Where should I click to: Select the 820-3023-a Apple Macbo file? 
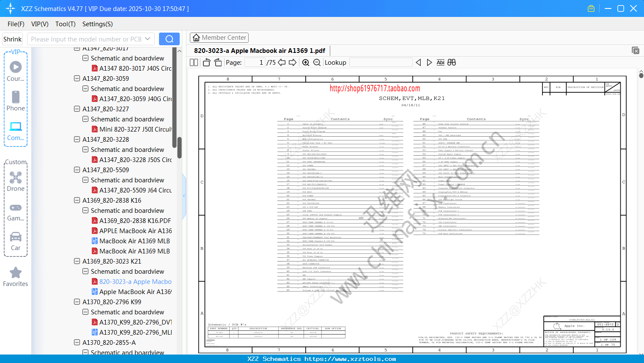136,281
